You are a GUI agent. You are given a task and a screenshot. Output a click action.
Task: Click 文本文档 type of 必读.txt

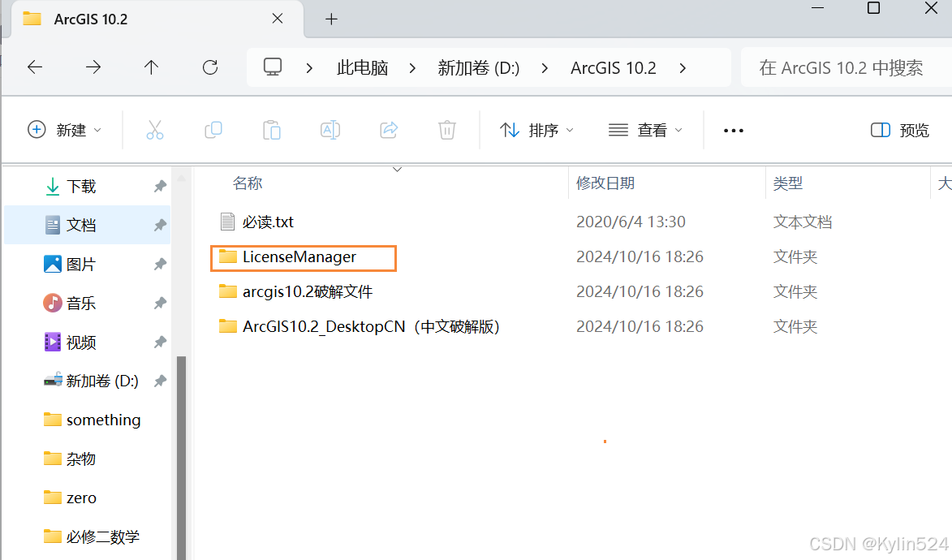[x=802, y=222]
